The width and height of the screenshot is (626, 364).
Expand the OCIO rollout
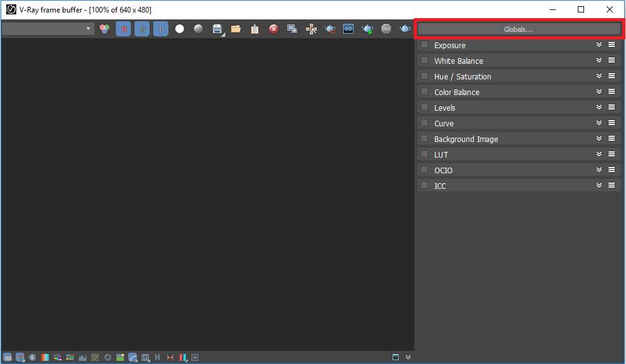tap(599, 169)
